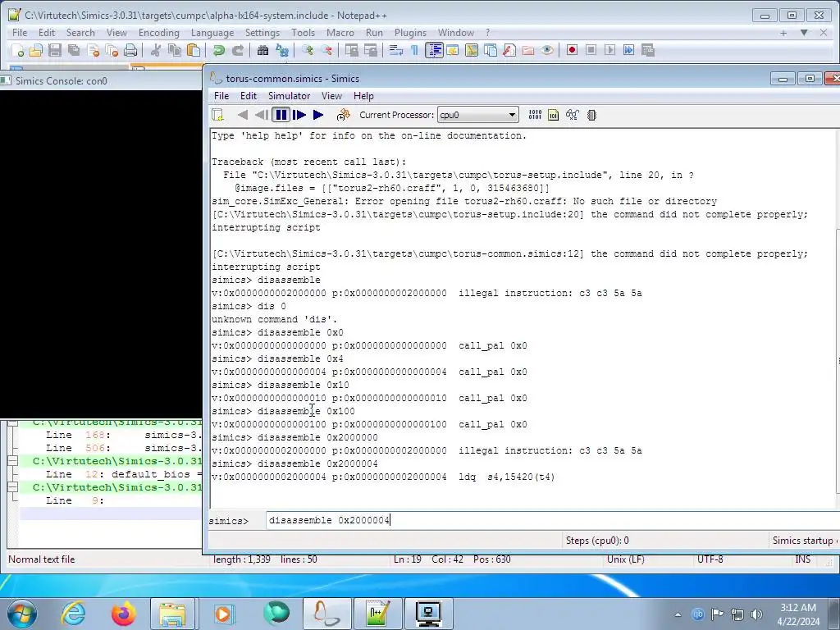Select the Line 12 default_bios result
Screen dimensions: 840x630
tap(111, 474)
